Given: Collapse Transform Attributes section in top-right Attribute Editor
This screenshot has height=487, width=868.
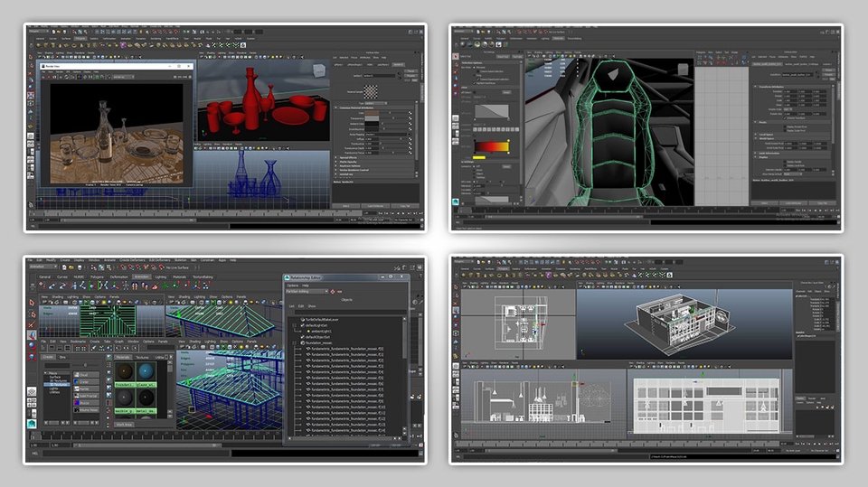Looking at the screenshot, I should click(755, 87).
